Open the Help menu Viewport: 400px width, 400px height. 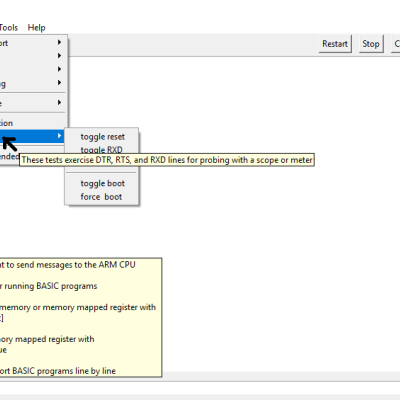pos(36,28)
